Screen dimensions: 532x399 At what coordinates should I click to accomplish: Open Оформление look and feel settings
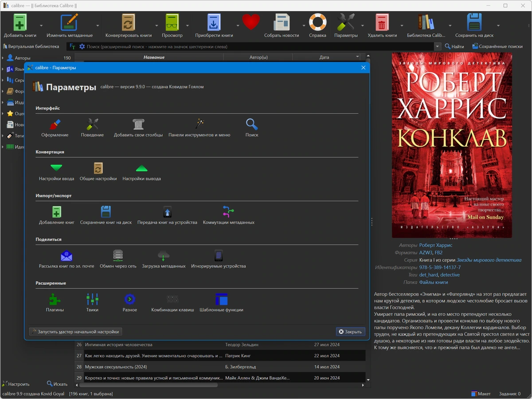[x=55, y=128]
